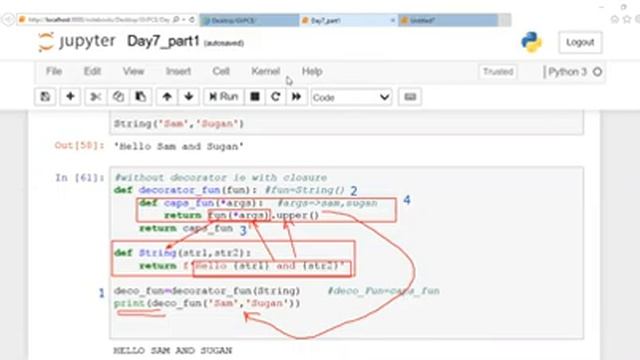Open browser favorites star icon
Viewport: 640px width, 360px height.
627,19
